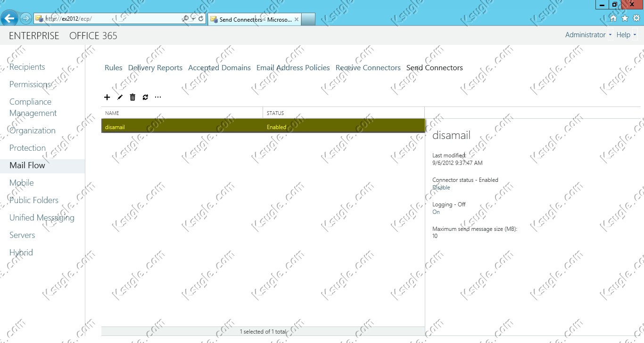Viewport: 644px width, 343px height.
Task: Open the Administrator account dropdown
Action: point(588,35)
